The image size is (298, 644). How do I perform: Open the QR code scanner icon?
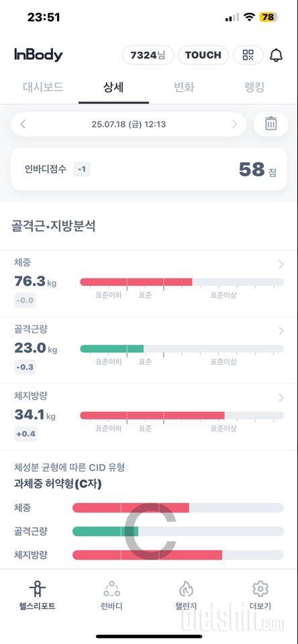pyautogui.click(x=248, y=55)
